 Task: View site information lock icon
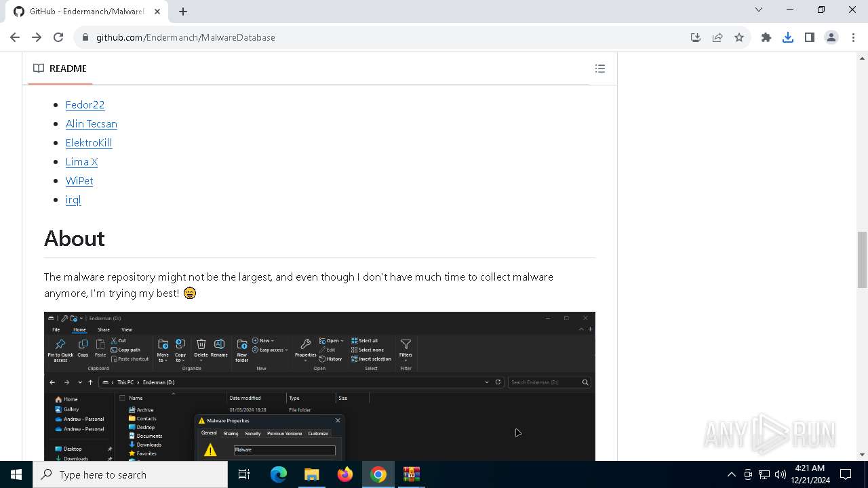[x=85, y=37]
